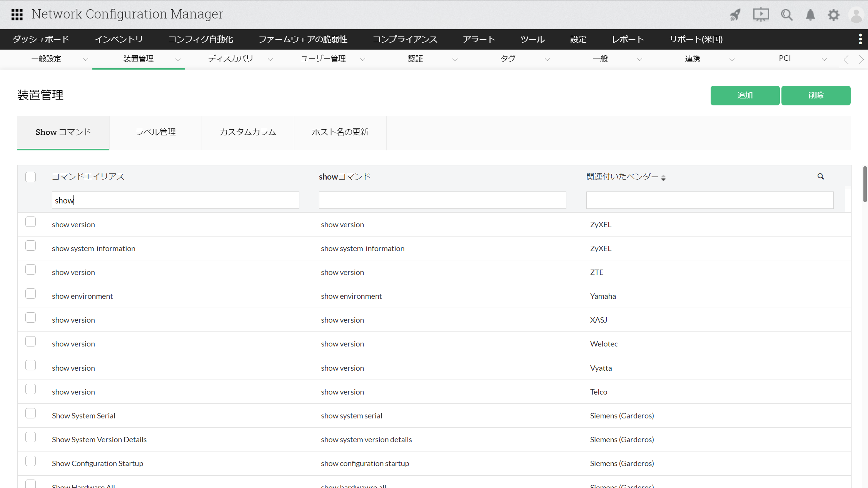Check the show system-information row checkbox
This screenshot has width=868, height=488.
coord(30,246)
